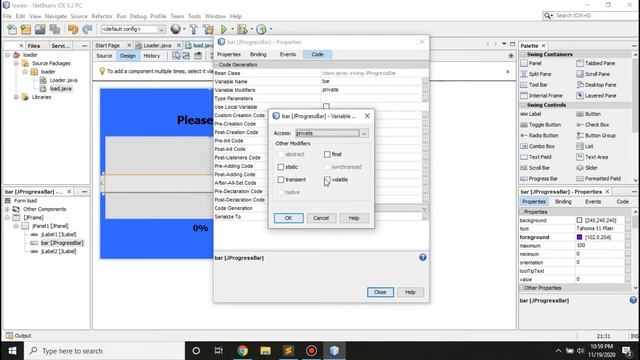
Task: Click the Redo toolbar icon
Action: (x=87, y=29)
